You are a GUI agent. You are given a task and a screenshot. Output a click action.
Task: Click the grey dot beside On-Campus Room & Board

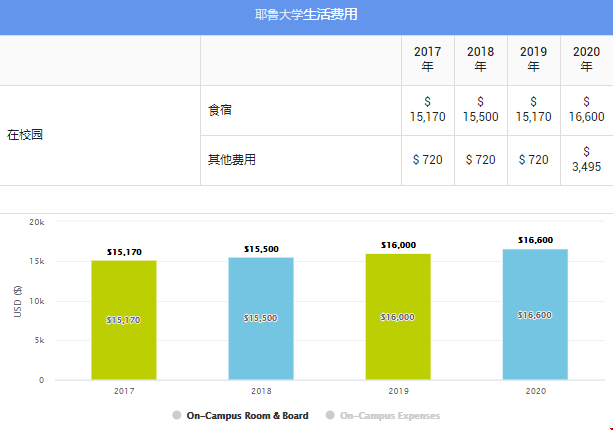(177, 415)
